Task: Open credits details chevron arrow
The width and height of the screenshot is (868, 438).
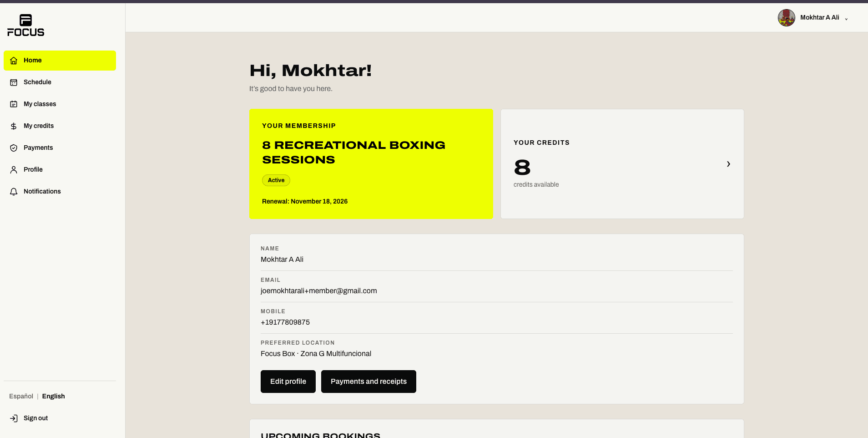Action: coord(728,164)
